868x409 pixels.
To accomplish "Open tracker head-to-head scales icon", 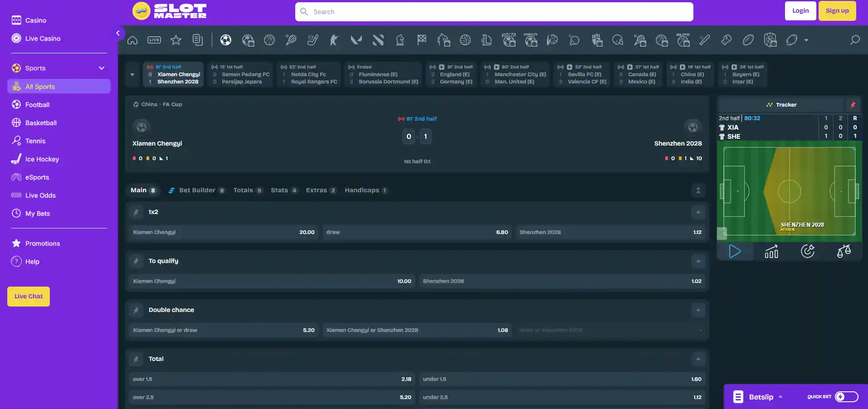I will [844, 251].
